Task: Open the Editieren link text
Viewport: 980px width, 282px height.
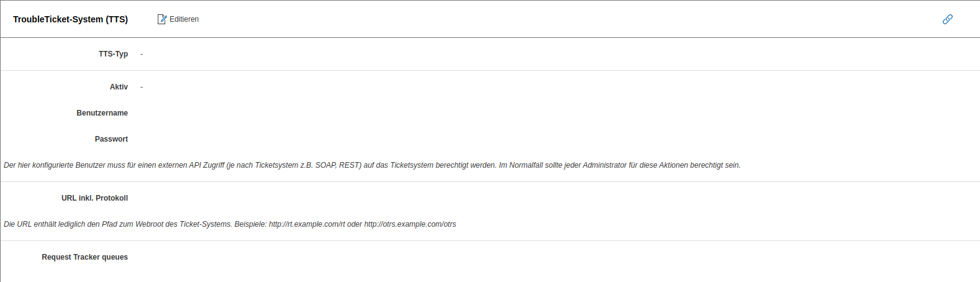Action: pyautogui.click(x=184, y=19)
